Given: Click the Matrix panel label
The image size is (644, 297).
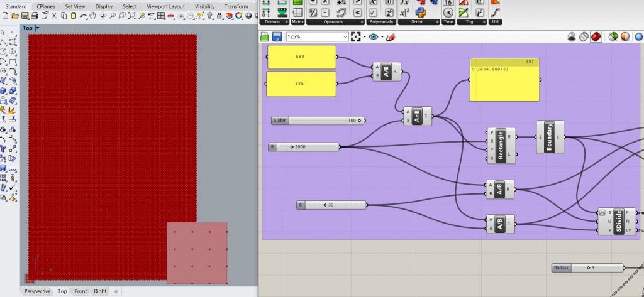Looking at the screenshot, I should pos(297,22).
